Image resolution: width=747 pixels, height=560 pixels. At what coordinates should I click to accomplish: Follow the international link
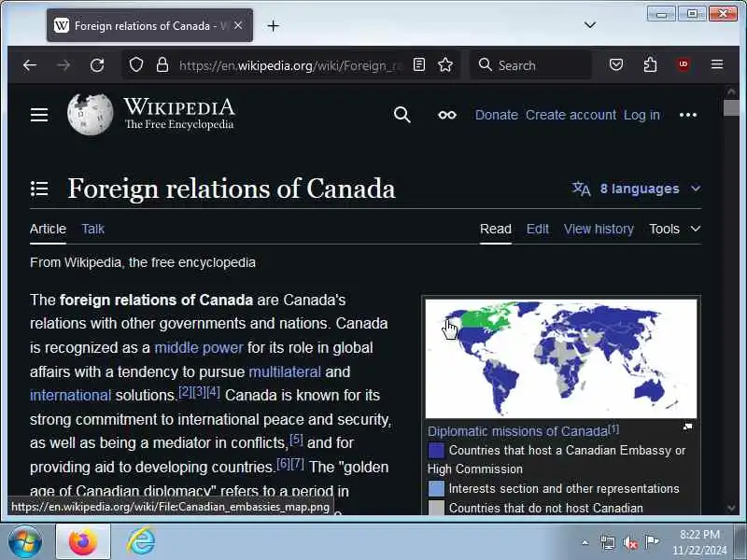click(71, 395)
